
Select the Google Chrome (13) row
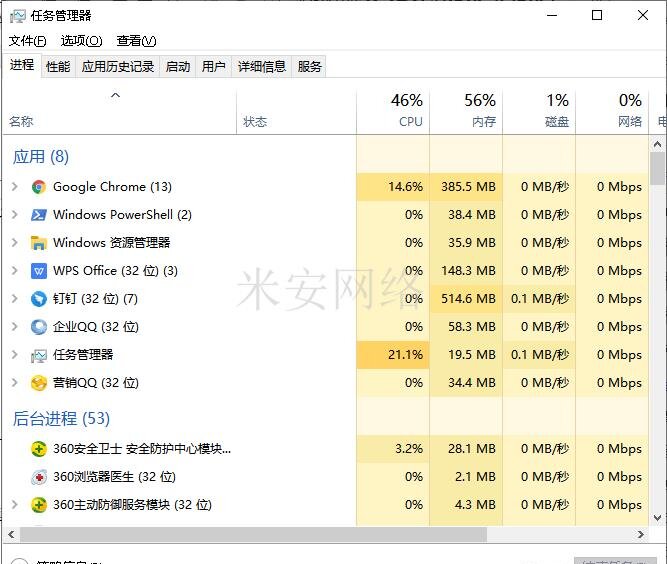pyautogui.click(x=326, y=187)
